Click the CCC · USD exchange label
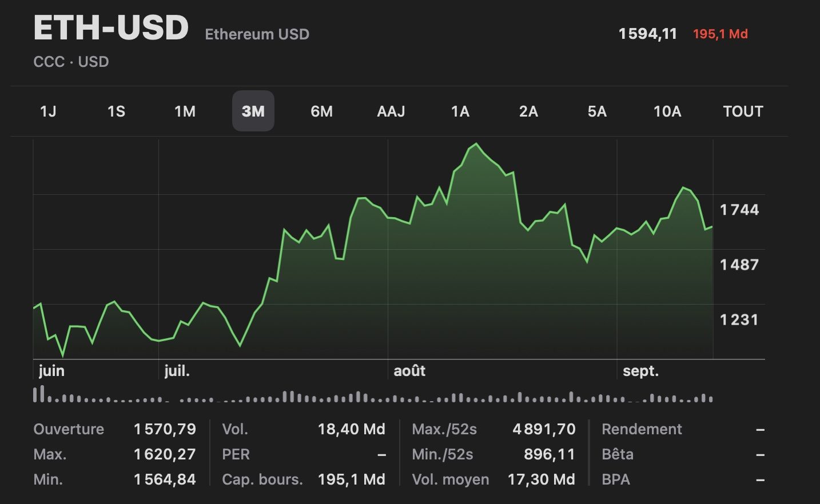This screenshot has width=820, height=504. (71, 62)
